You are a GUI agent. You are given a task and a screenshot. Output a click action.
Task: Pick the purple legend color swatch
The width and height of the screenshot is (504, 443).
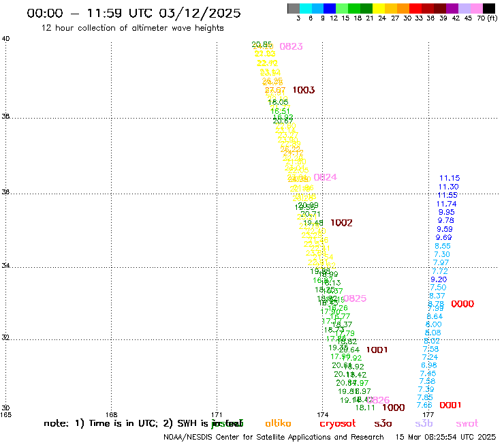click(452, 8)
